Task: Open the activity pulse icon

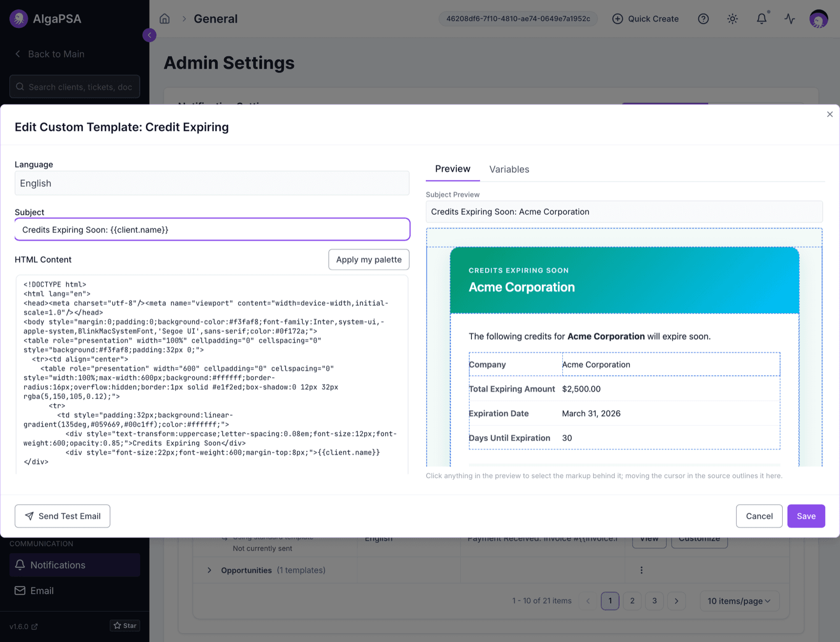Action: pos(790,19)
